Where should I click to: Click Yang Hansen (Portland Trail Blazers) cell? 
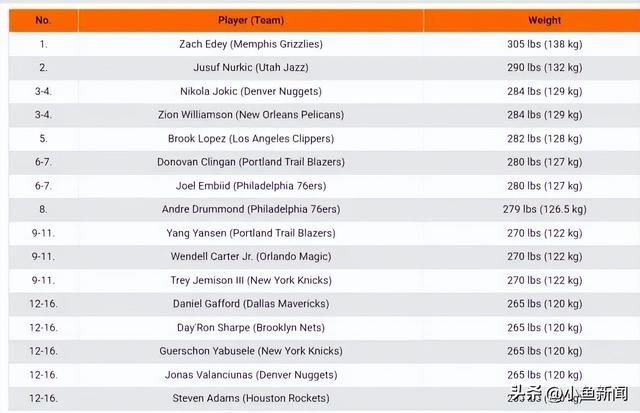pyautogui.click(x=250, y=233)
